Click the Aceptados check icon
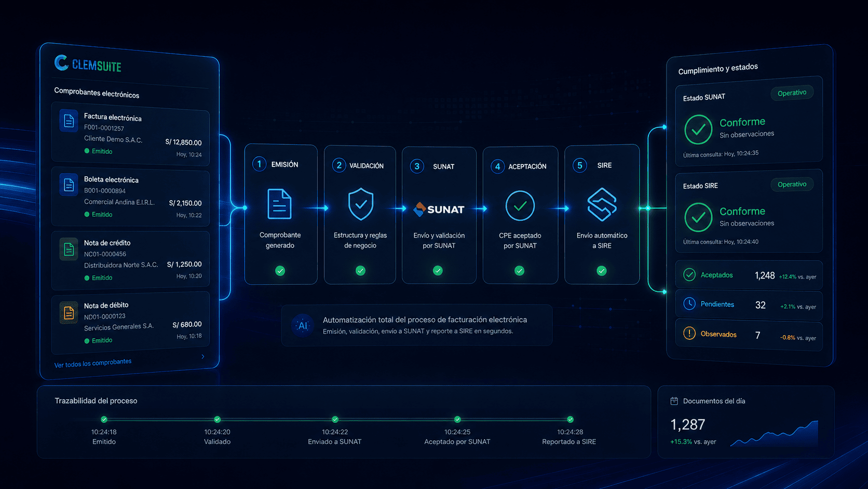Screen dimensions: 868x489 point(689,275)
